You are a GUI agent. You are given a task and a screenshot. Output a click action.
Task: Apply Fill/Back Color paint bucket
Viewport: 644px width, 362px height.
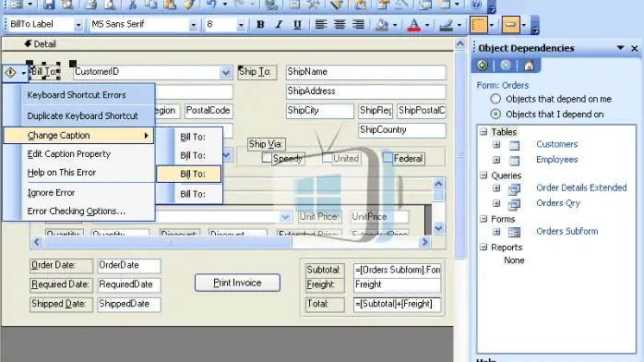pyautogui.click(x=382, y=25)
